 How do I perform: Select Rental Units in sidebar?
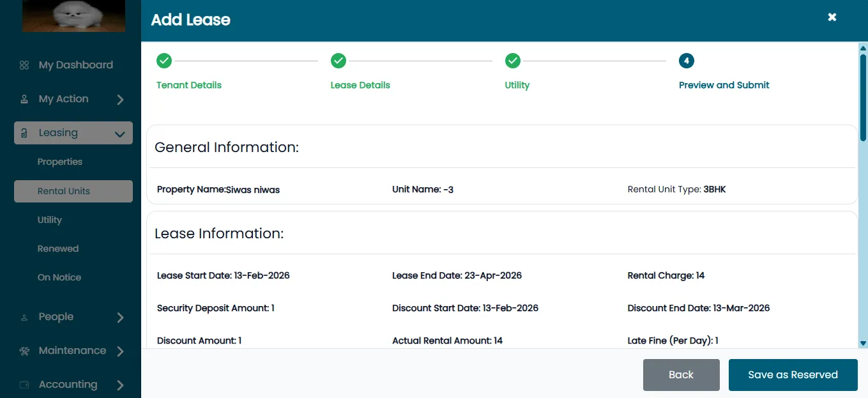(73, 191)
